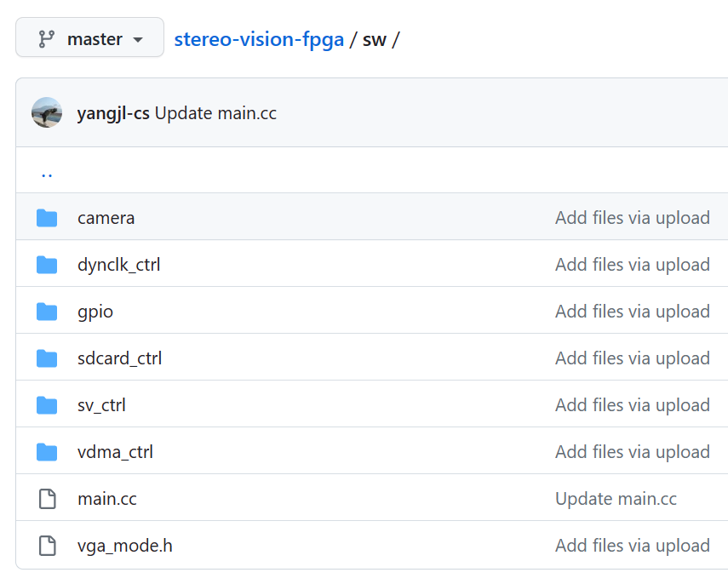Click the gpio folder icon
Image resolution: width=728 pixels, height=584 pixels.
(x=47, y=312)
